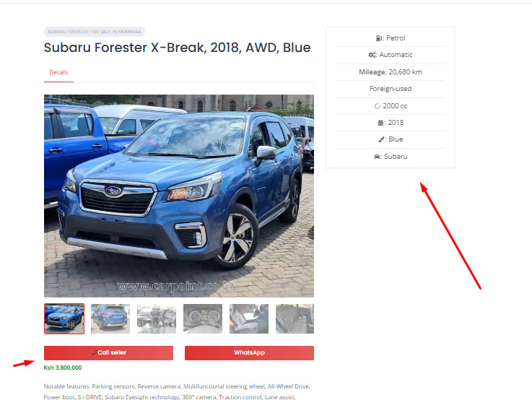Click the car icon next to Subaru
Screen dimensions: 532x400
[x=377, y=157]
